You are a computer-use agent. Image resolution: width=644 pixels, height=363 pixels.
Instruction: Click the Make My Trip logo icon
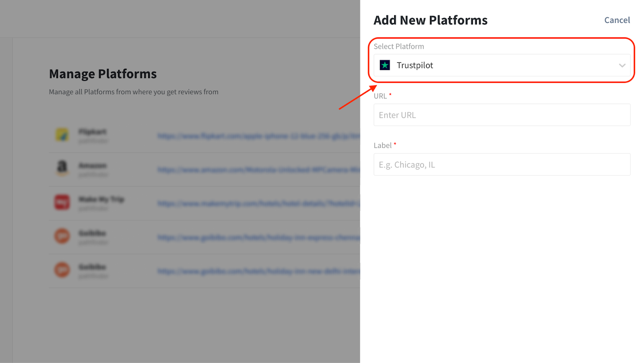point(62,202)
